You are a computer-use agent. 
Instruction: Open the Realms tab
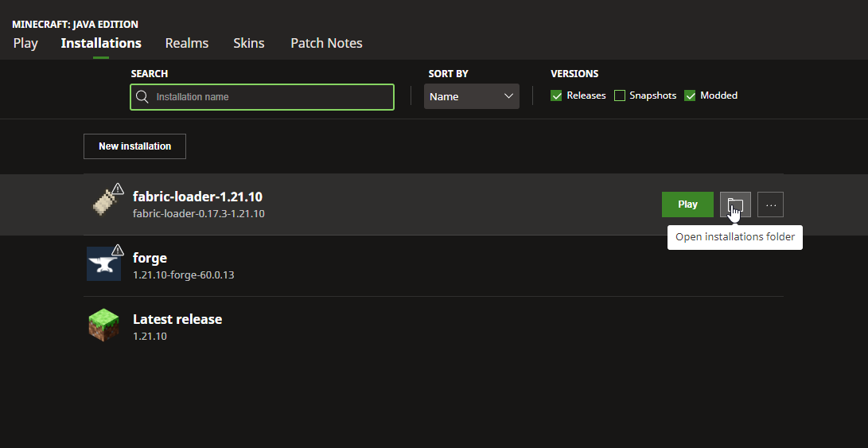[x=187, y=43]
